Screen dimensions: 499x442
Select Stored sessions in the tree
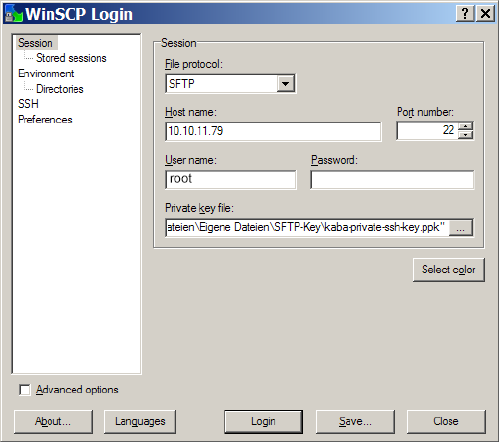[71, 58]
